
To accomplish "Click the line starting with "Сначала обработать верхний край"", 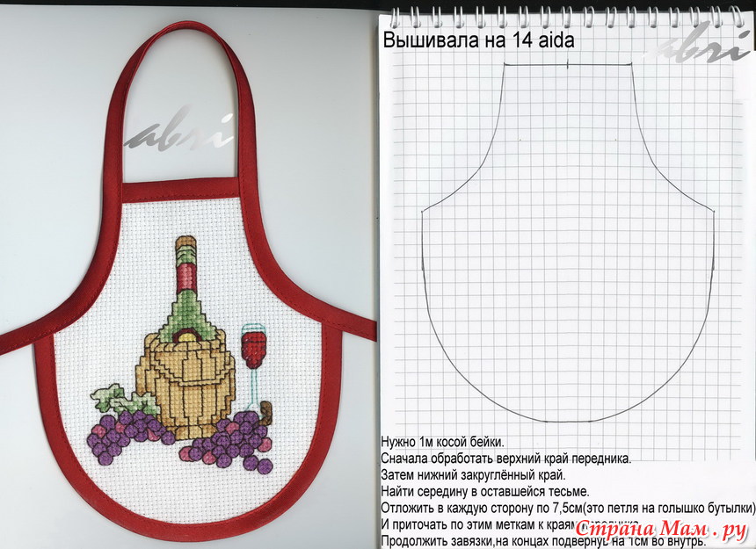I will click(505, 459).
